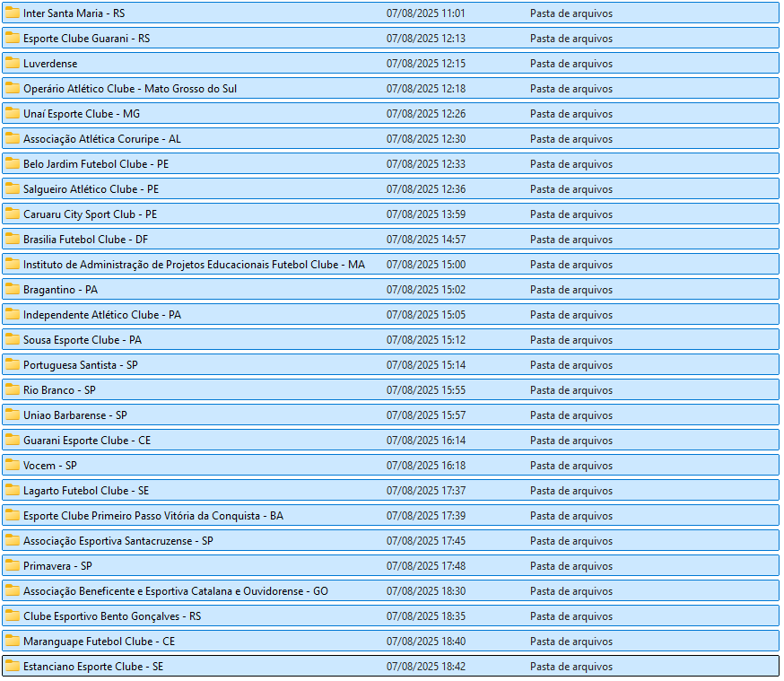Viewport: 784px width, 681px height.
Task: Select name Rio Branco - SP
Action: (x=59, y=390)
